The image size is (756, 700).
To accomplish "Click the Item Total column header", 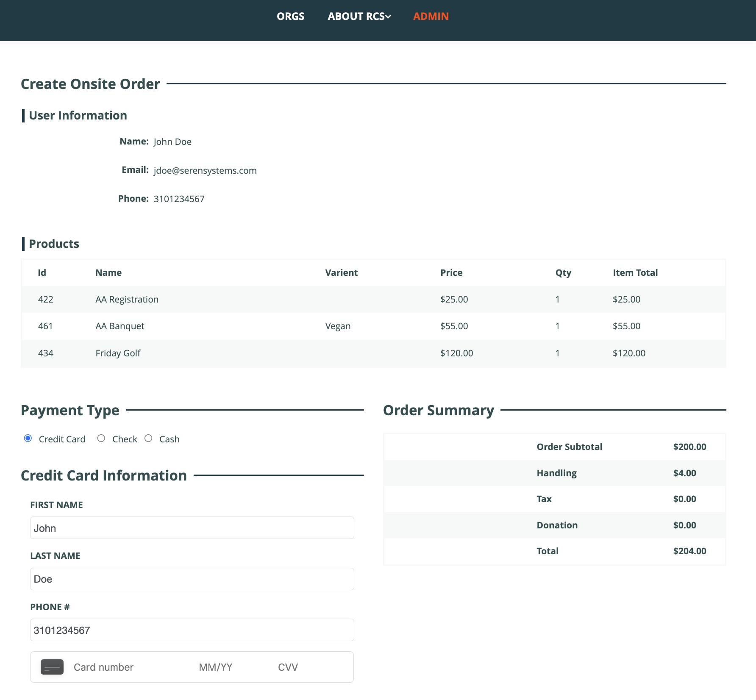I will 635,272.
